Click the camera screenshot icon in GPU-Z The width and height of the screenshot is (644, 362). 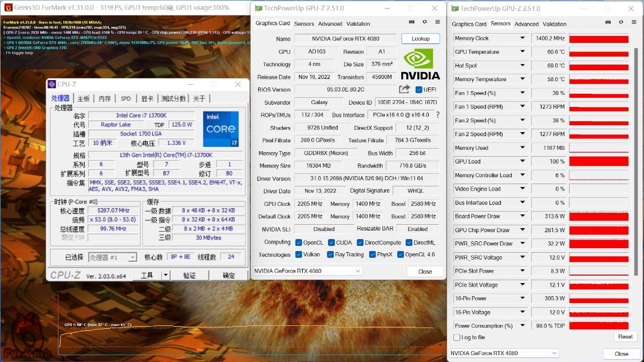click(x=411, y=21)
